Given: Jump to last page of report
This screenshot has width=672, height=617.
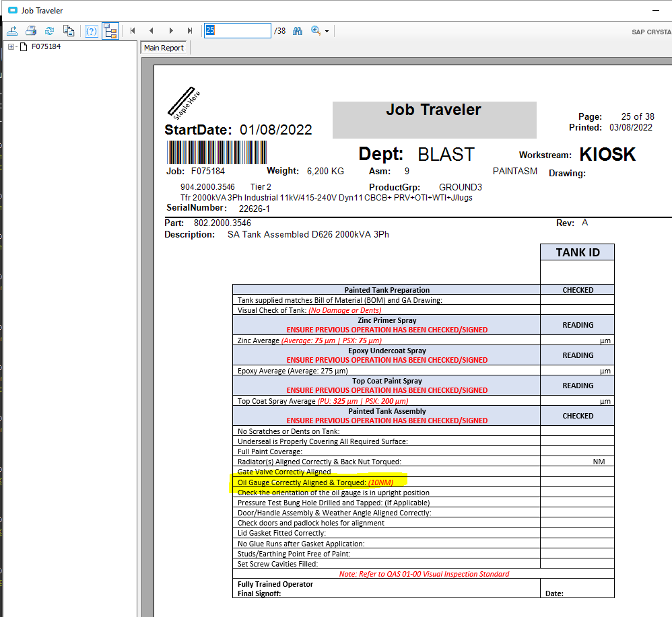Looking at the screenshot, I should pos(190,31).
